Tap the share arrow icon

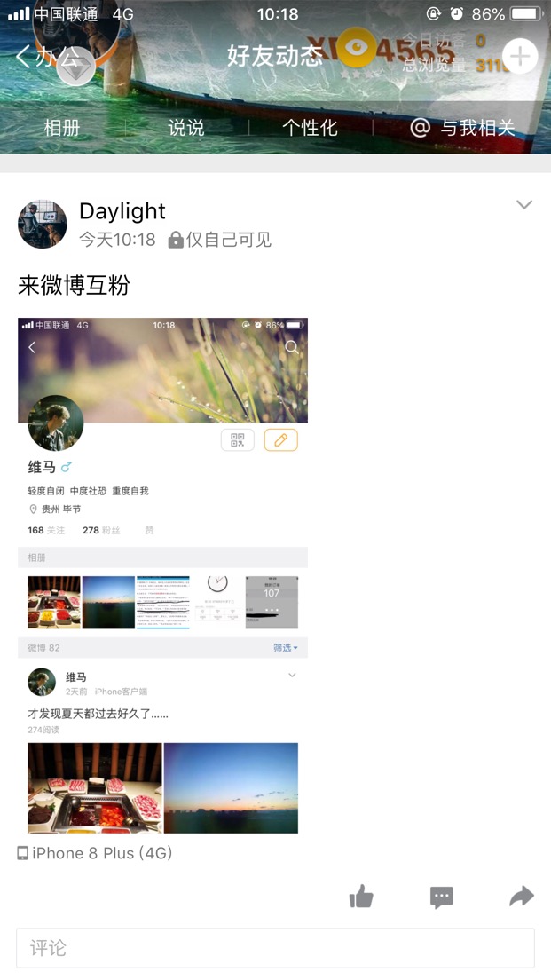point(522,897)
